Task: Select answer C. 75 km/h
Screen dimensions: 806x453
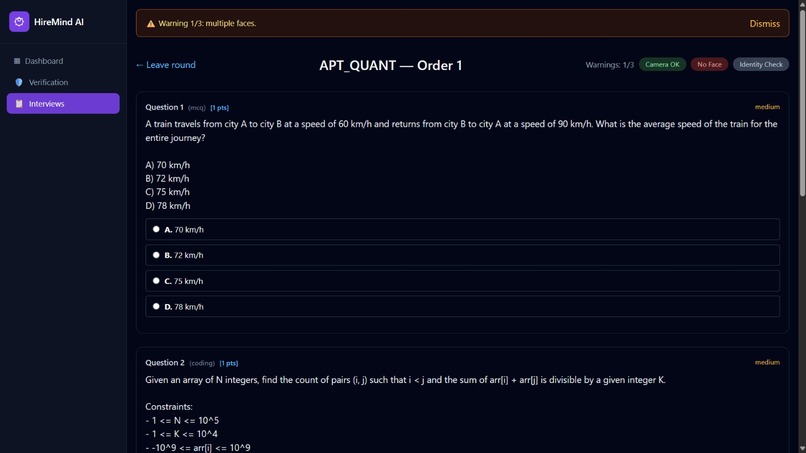Action: [x=462, y=281]
